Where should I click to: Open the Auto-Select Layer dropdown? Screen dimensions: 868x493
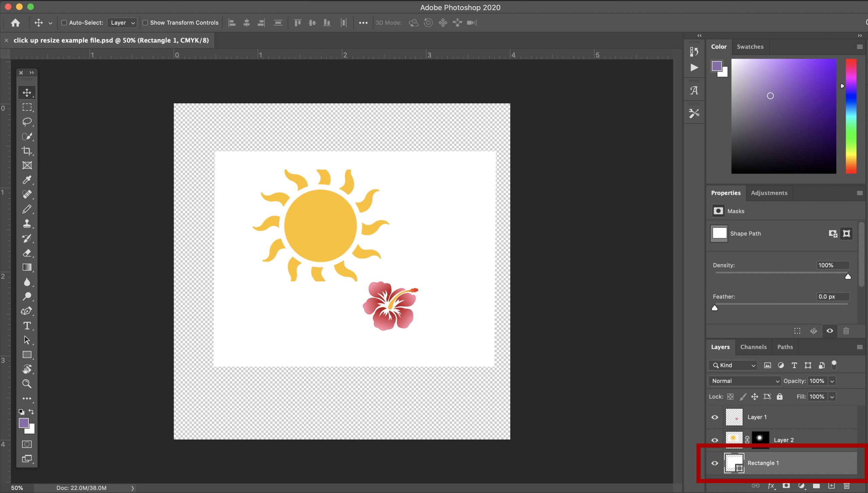click(122, 22)
